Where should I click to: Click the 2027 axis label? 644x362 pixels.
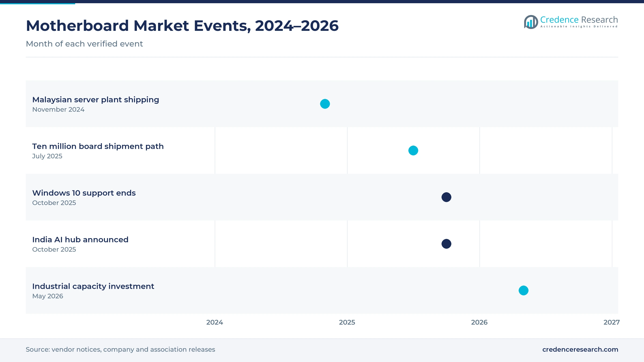click(x=612, y=322)
